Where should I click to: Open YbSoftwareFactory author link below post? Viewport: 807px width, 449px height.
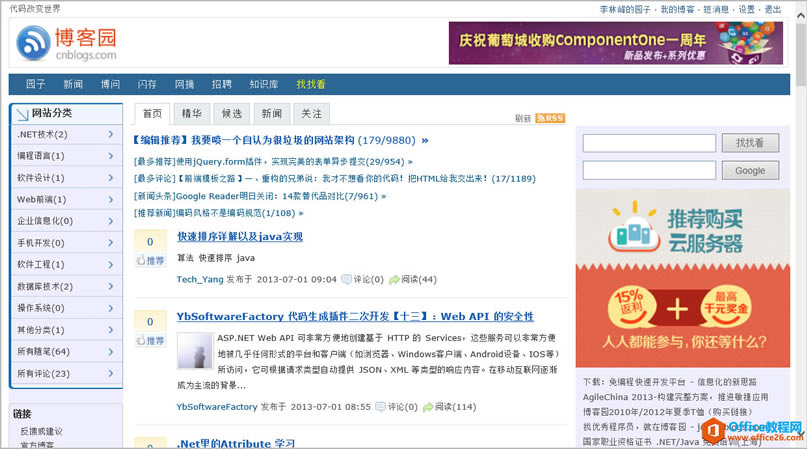click(x=217, y=407)
